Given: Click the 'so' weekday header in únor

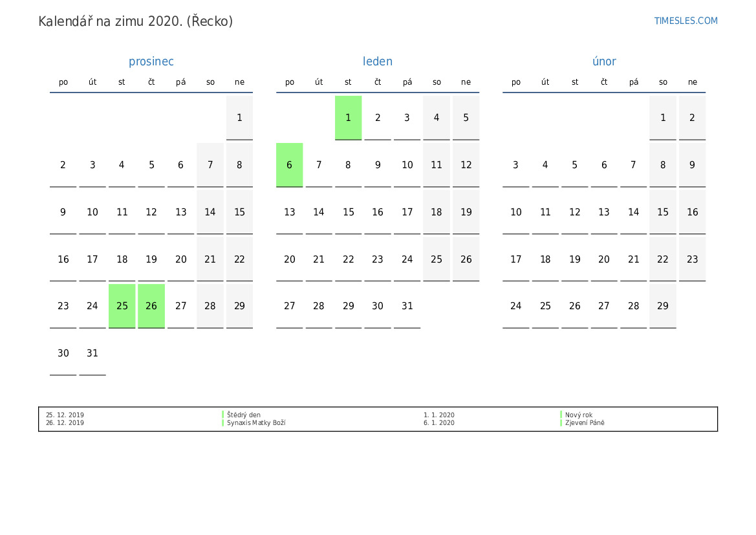Looking at the screenshot, I should click(663, 82).
